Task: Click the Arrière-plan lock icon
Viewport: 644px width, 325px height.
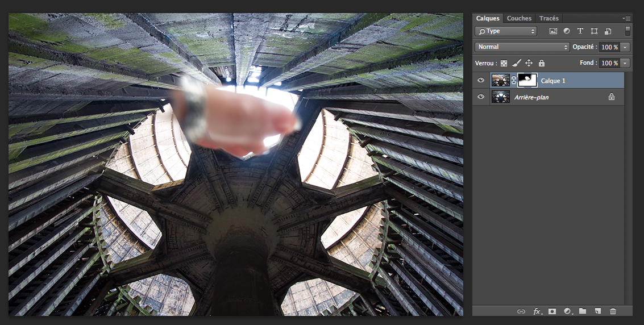Action: coord(612,97)
